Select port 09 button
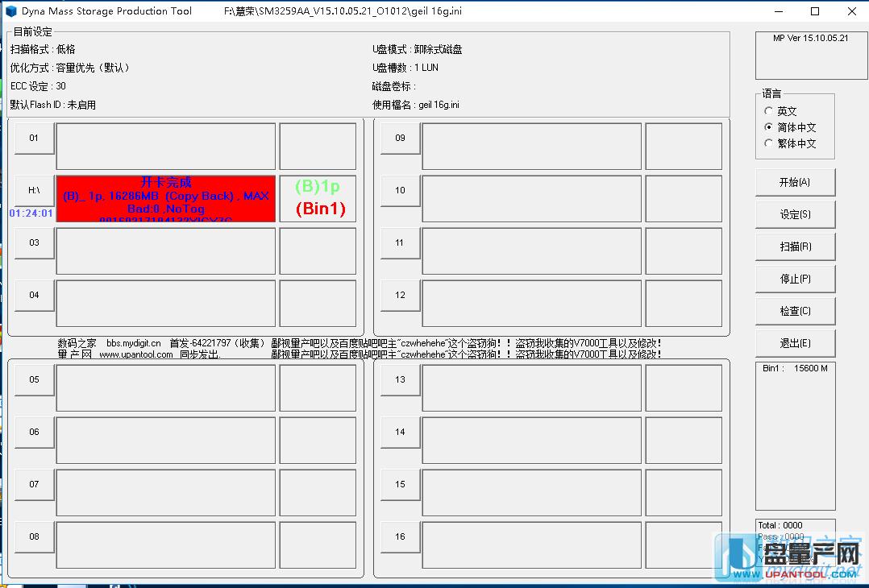This screenshot has height=588, width=869. click(400, 138)
